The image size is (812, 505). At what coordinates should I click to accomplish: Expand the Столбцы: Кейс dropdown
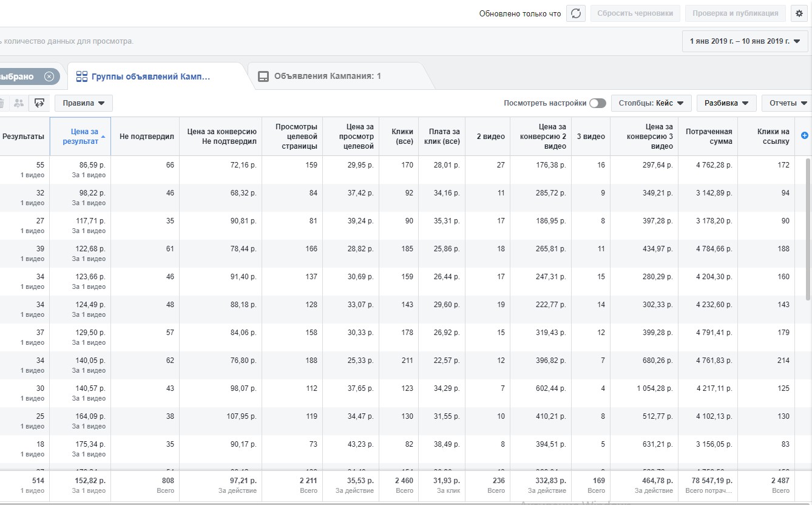click(x=651, y=103)
